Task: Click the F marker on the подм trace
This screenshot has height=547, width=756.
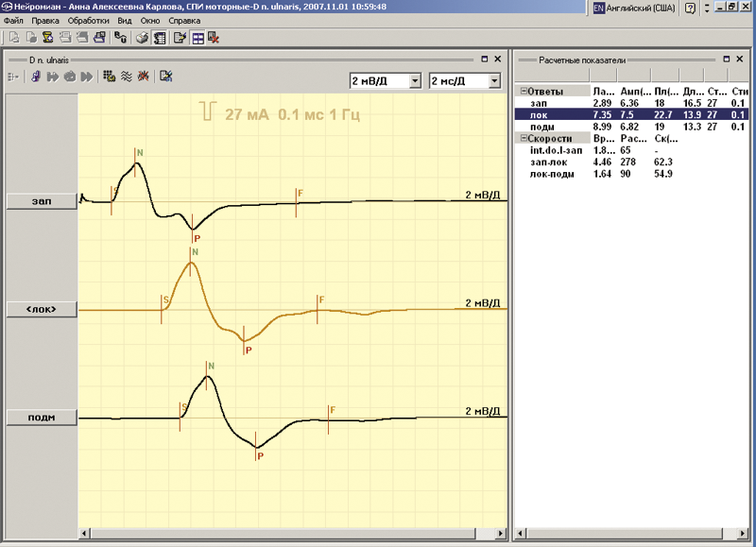Action: click(x=333, y=410)
